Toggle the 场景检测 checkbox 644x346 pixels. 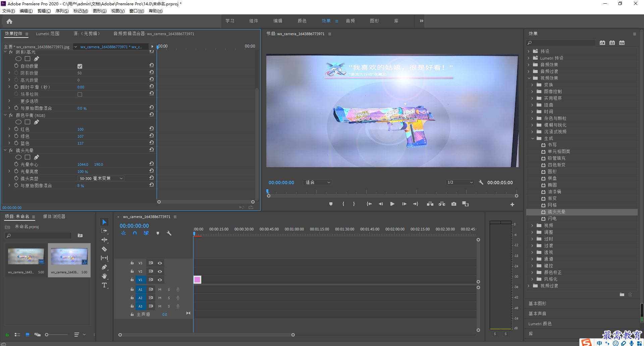pyautogui.click(x=80, y=94)
